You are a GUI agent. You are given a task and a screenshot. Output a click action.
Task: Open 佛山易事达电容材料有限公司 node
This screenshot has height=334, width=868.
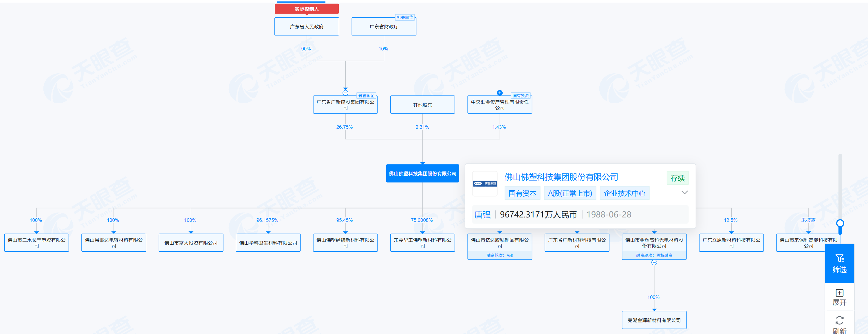click(113, 243)
